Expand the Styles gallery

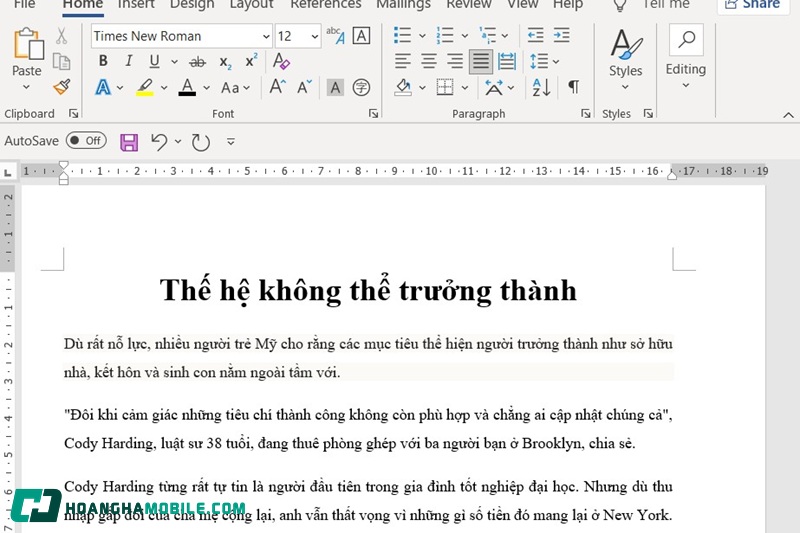click(x=625, y=59)
